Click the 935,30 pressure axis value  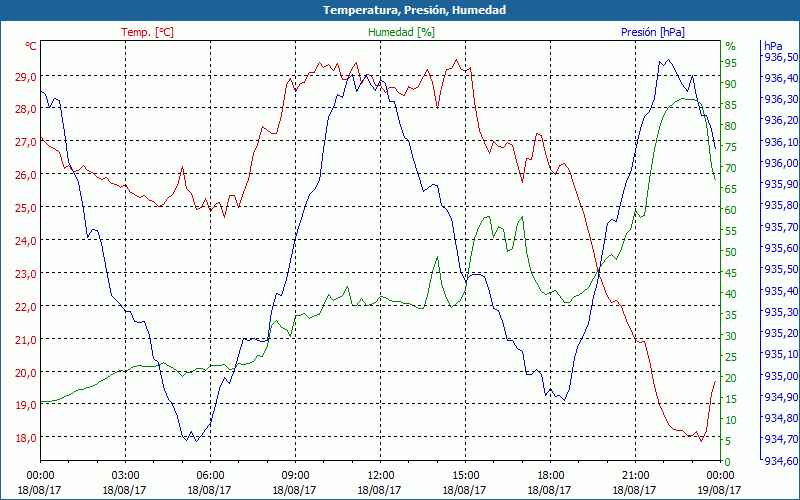click(x=779, y=312)
